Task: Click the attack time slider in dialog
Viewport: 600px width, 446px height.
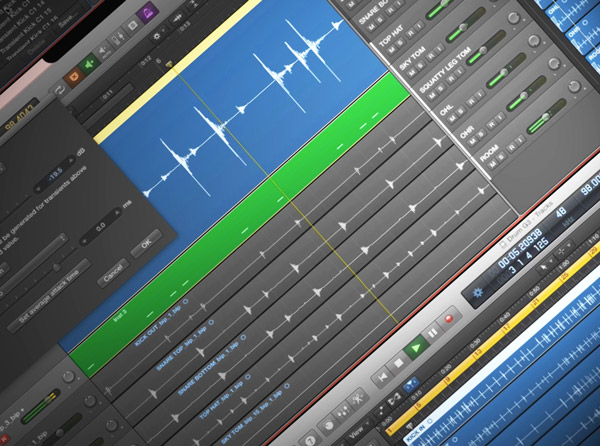Action: click(57, 267)
